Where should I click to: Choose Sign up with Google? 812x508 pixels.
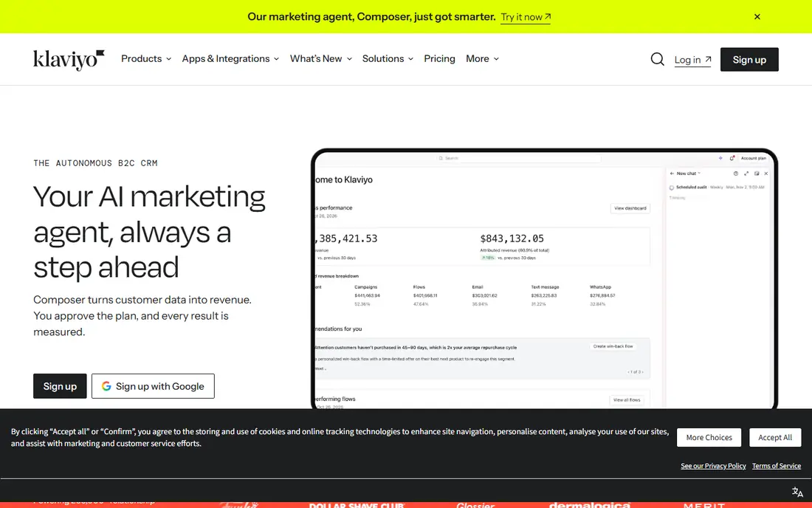point(153,386)
